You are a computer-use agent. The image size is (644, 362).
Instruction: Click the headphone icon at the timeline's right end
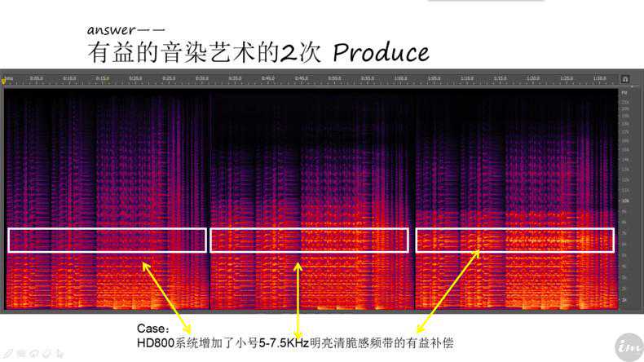click(625, 79)
